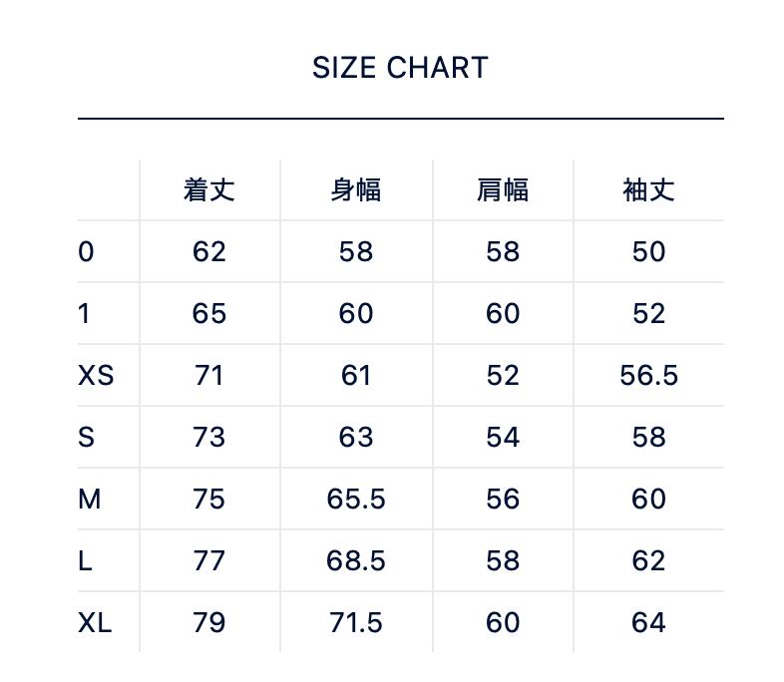
Task: Select the 71 length value for XS
Action: click(x=209, y=375)
